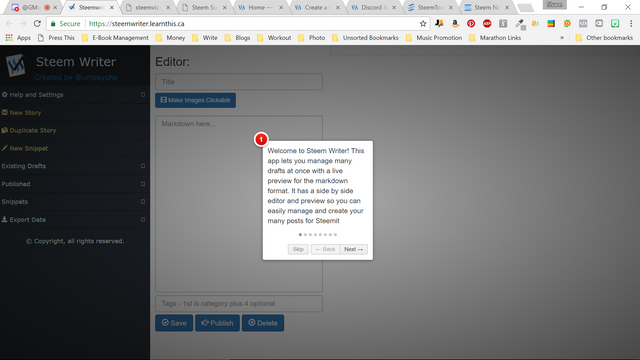Viewport: 640px width, 360px height.
Task: Open Export Data in sidebar
Action: pyautogui.click(x=24, y=220)
